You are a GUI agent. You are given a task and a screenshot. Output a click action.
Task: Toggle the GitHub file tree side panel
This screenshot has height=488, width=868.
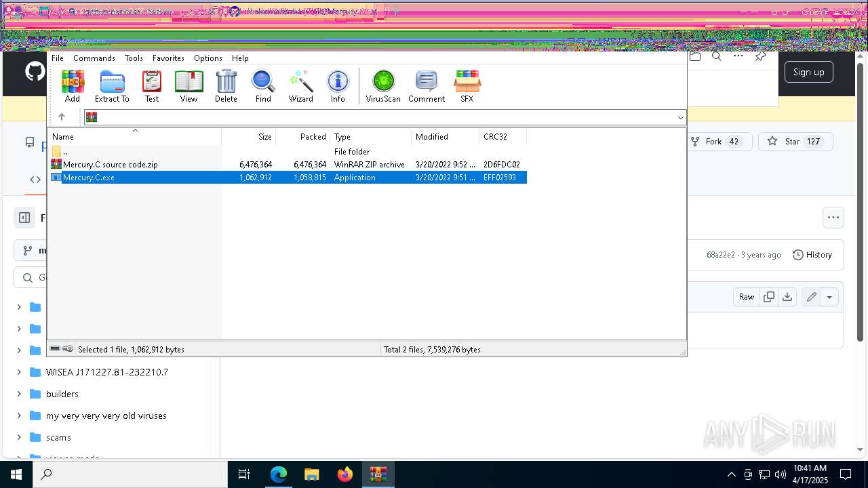pos(24,218)
